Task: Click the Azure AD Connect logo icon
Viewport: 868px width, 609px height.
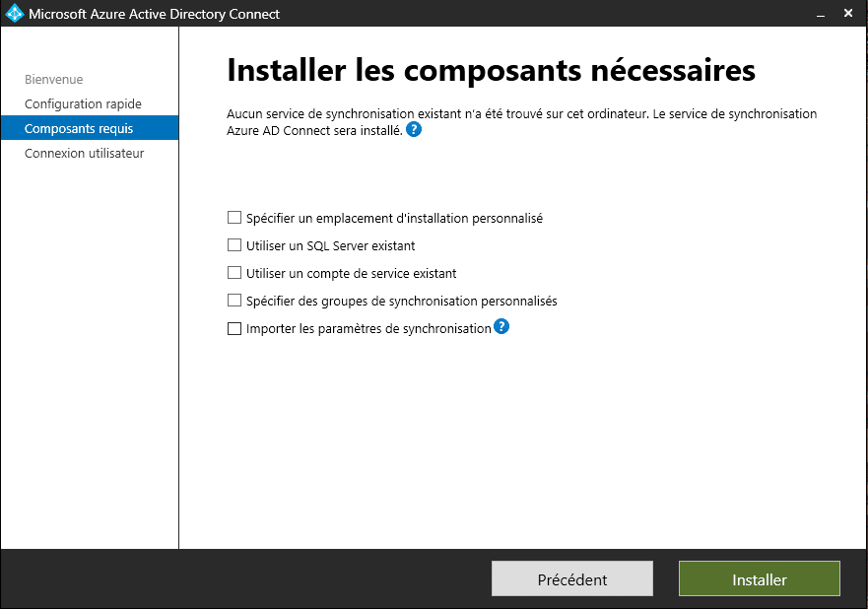Action: pos(14,14)
